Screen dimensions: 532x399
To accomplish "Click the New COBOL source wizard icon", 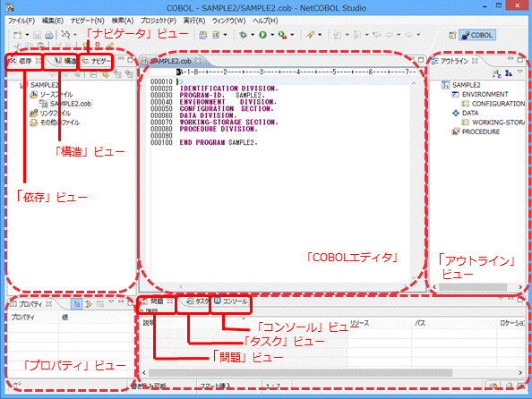I will 216,35.
